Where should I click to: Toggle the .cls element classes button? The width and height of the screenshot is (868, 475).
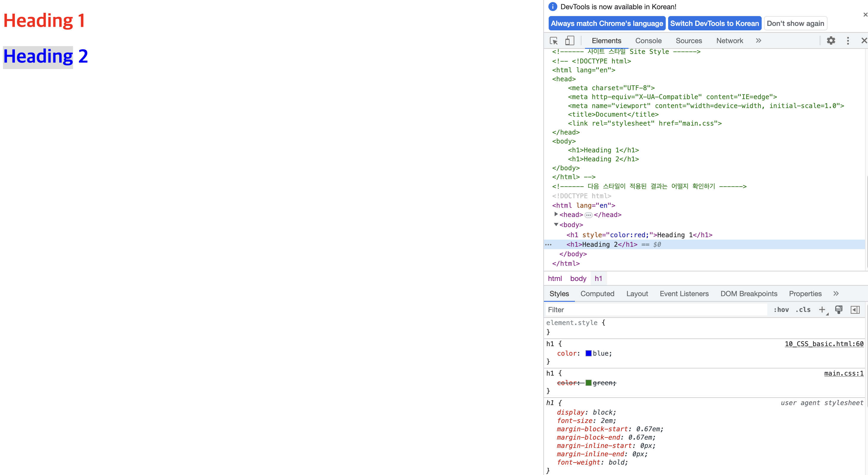tap(803, 310)
